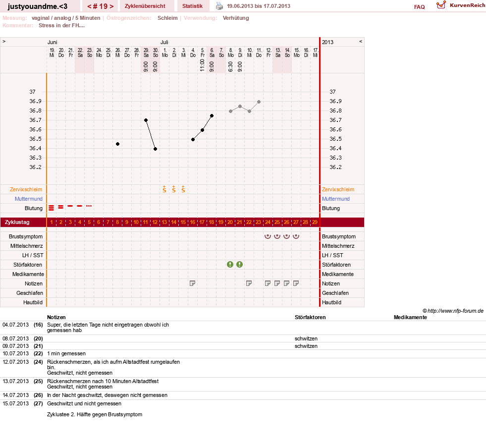The image size is (486, 448).
Task: Click the 11:00 time label on 5 July
Action: coord(203,65)
